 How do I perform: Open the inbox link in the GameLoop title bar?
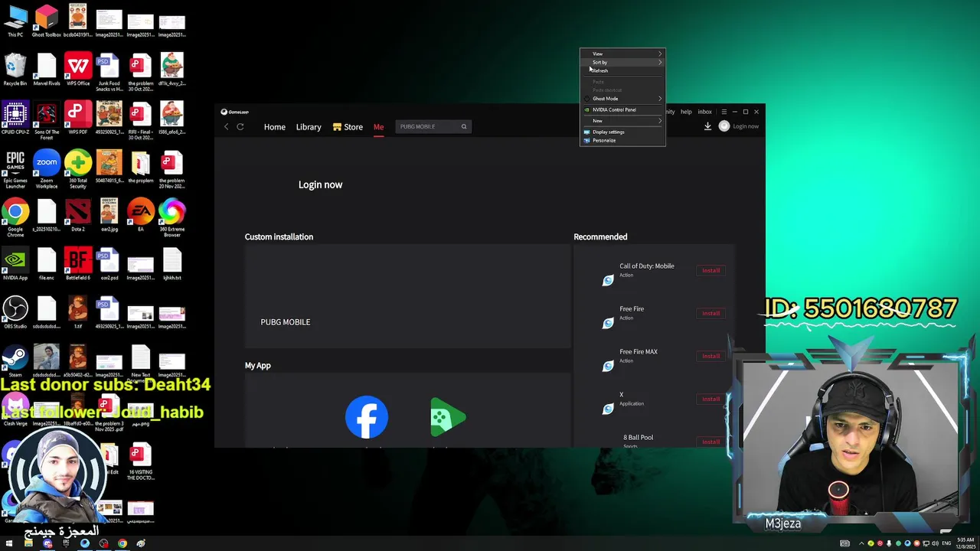pos(705,112)
